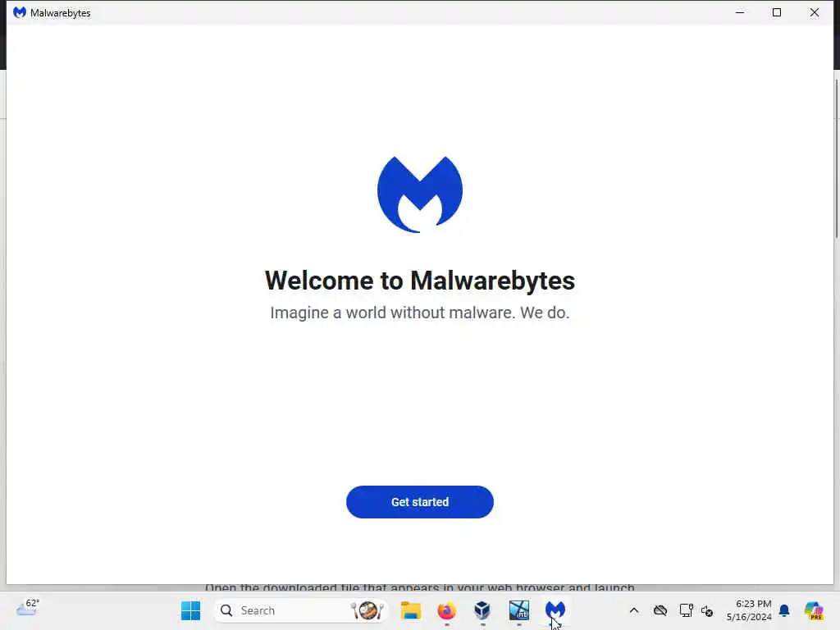Open VirtualBox cube icon in taskbar

point(482,610)
